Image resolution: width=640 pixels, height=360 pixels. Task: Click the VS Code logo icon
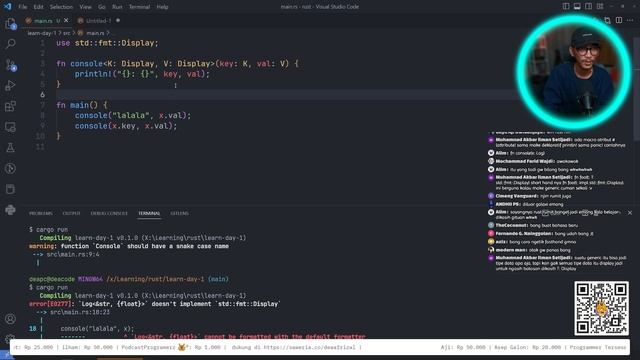click(7, 7)
